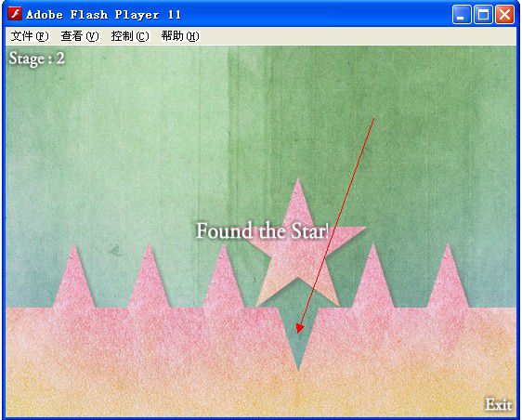Open the 帮助(H) menu
522x420 pixels.
click(x=180, y=36)
